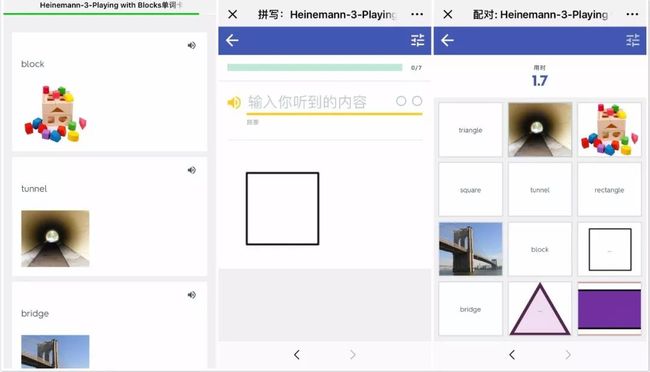Play audio for the tunnel card
The image size is (650, 372).
[192, 170]
